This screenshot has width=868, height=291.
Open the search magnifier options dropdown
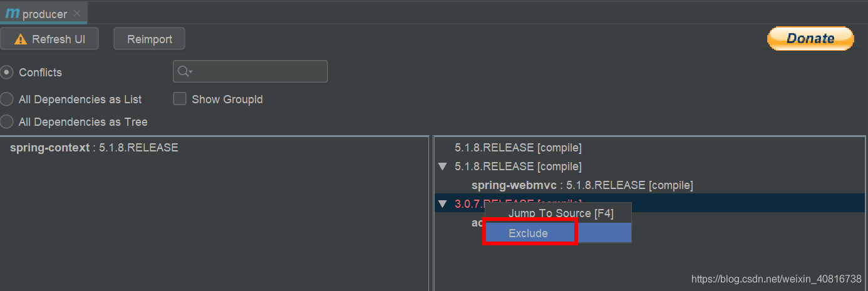(x=185, y=71)
